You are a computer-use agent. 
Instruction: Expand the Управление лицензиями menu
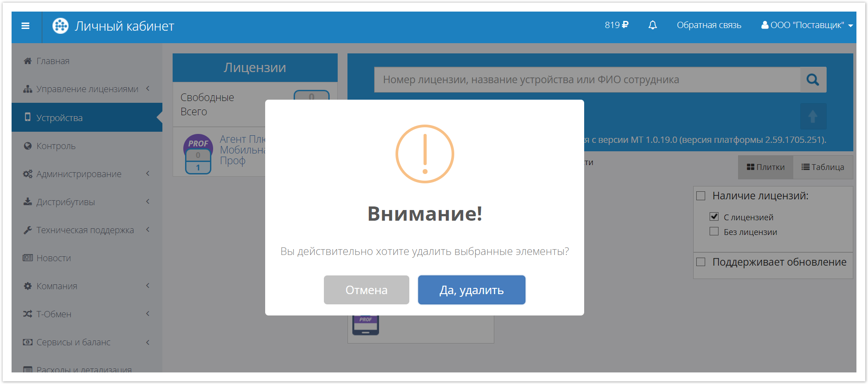pyautogui.click(x=87, y=89)
